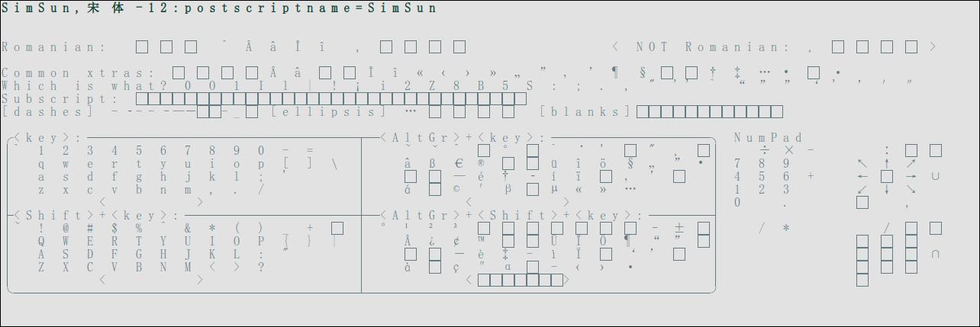
Task: Click the SimSun font title line
Action: [x=220, y=8]
